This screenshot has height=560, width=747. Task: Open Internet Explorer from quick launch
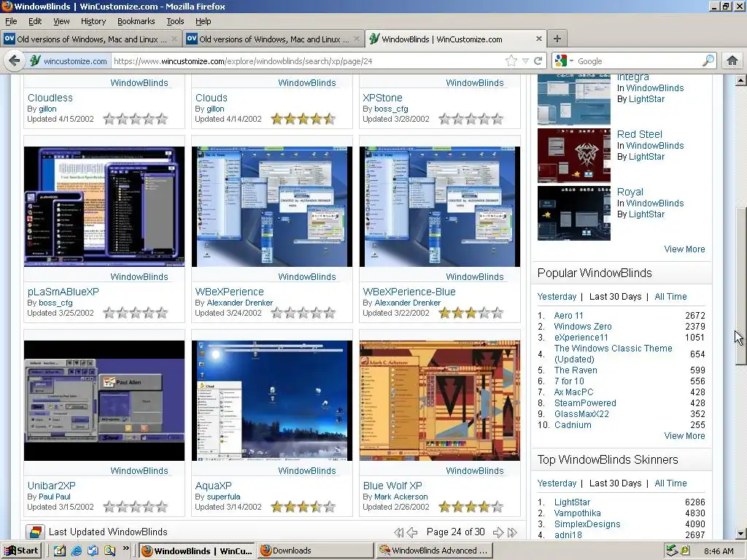pos(76,551)
